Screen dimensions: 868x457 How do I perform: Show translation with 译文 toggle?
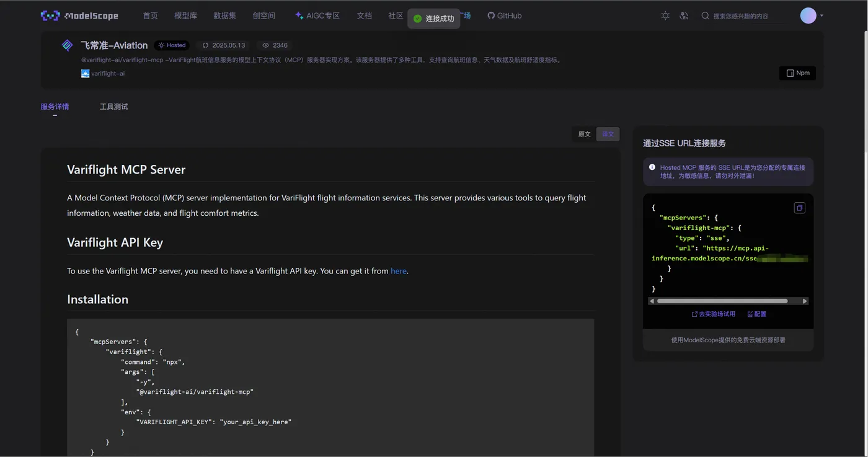click(608, 134)
